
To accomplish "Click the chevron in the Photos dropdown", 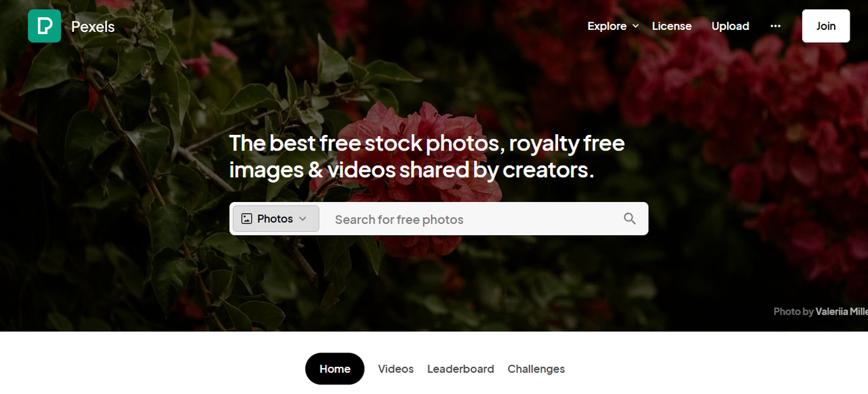I will (303, 218).
